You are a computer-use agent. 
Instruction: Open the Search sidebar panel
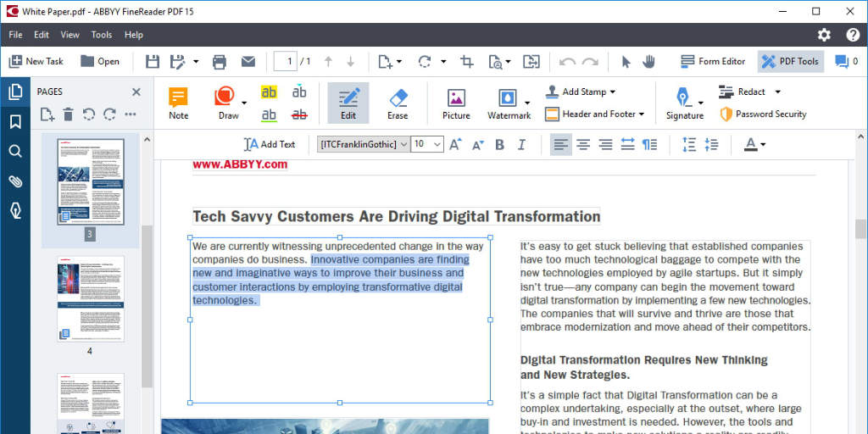(15, 151)
